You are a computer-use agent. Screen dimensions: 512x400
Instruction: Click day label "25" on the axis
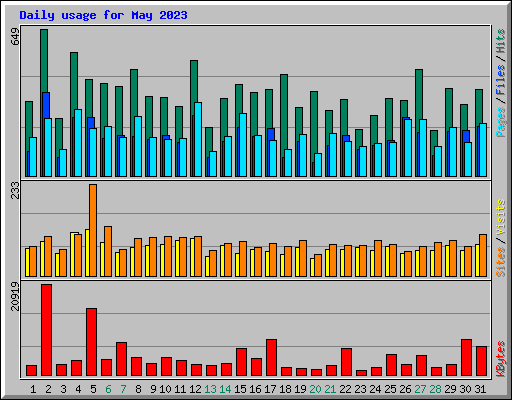click(390, 389)
